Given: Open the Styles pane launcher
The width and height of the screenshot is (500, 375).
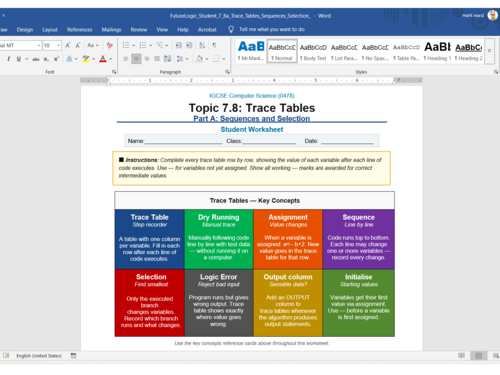Looking at the screenshot, I should [496, 72].
